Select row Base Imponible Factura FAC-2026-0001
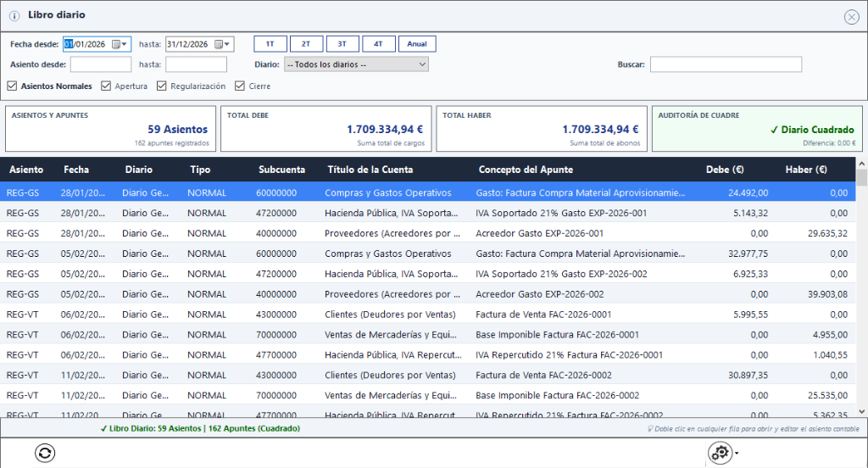 (x=427, y=335)
